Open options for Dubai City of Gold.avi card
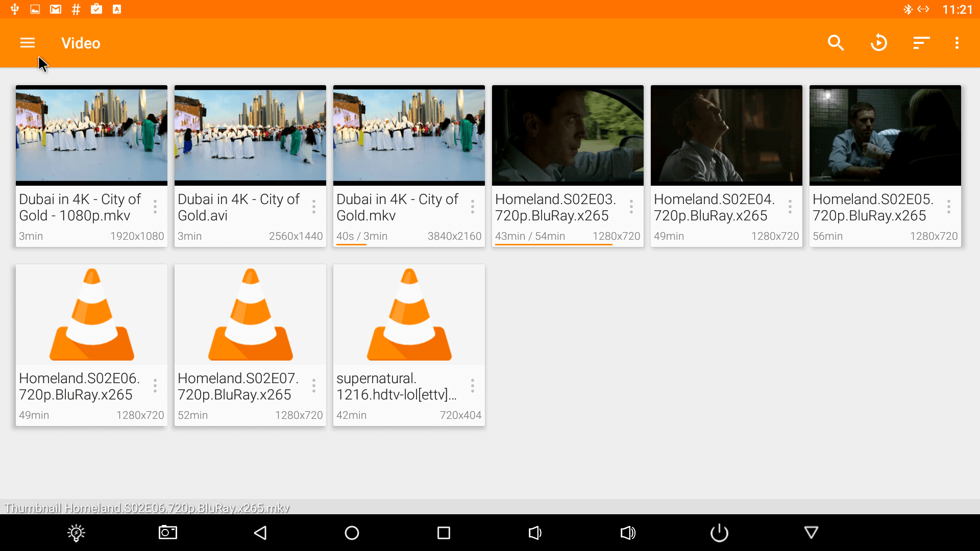This screenshot has width=980, height=551. click(x=314, y=207)
